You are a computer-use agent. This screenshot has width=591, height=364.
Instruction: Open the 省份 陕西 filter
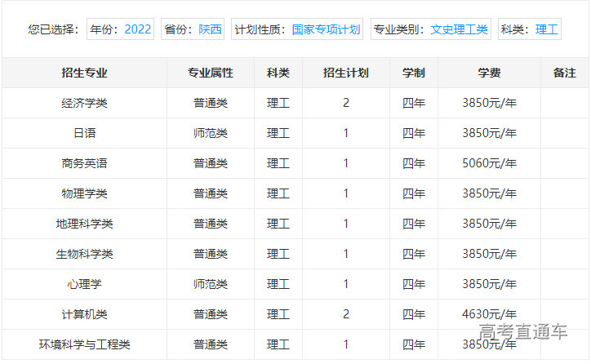[x=193, y=29]
